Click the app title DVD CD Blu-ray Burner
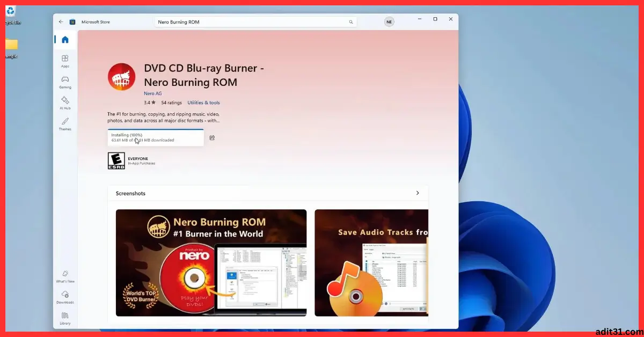 204,75
